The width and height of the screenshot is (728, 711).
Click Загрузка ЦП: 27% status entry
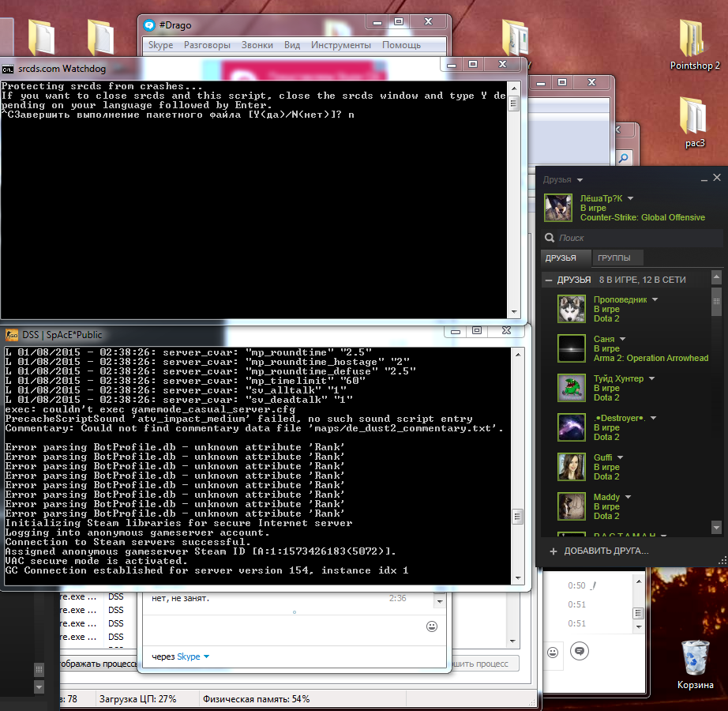point(138,699)
